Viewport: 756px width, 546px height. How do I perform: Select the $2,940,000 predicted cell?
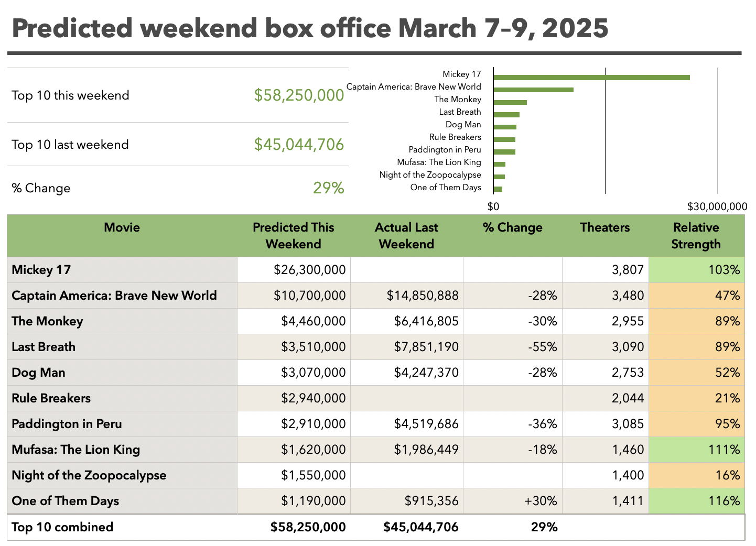[294, 398]
